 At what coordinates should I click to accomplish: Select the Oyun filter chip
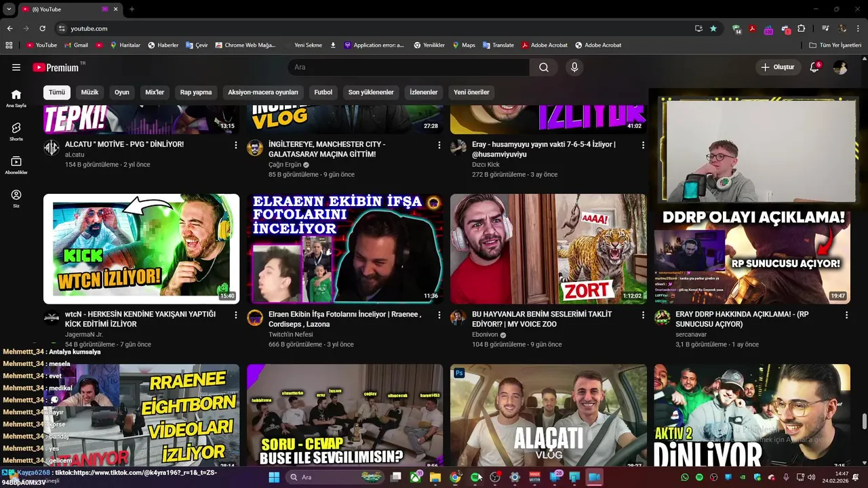click(121, 92)
